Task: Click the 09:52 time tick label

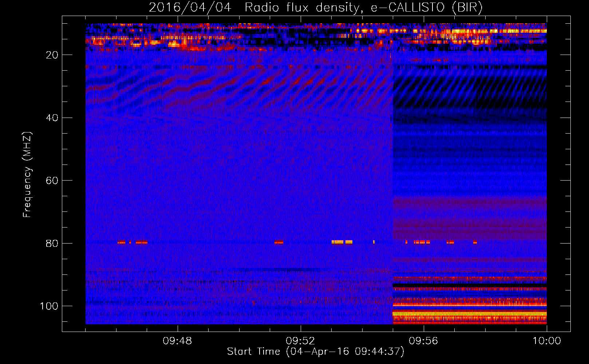Action: (300, 341)
